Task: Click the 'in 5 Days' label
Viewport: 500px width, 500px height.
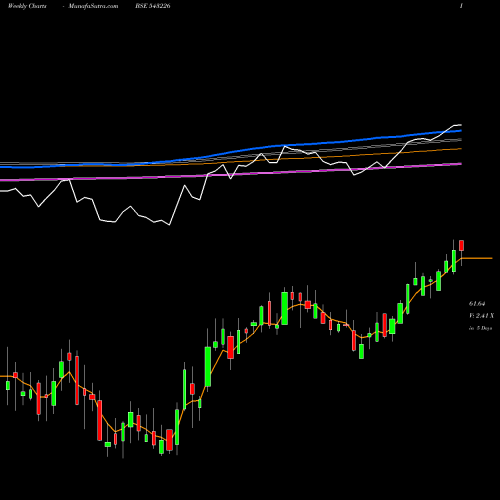Action: pos(480,328)
